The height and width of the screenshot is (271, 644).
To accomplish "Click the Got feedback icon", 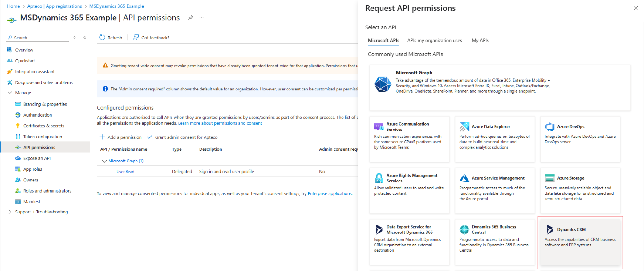I will click(136, 38).
